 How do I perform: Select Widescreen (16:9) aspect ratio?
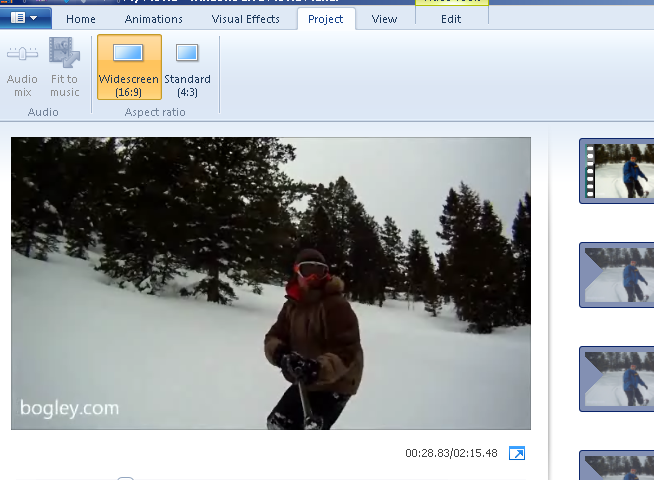[129, 67]
